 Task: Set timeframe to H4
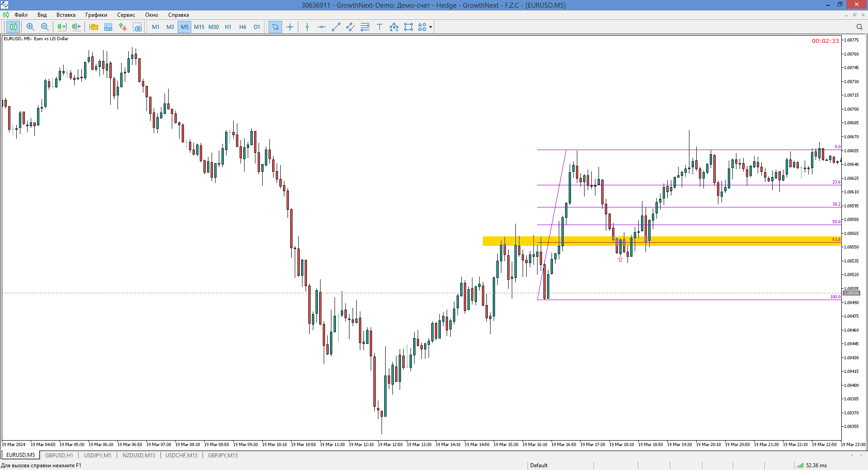(x=242, y=27)
